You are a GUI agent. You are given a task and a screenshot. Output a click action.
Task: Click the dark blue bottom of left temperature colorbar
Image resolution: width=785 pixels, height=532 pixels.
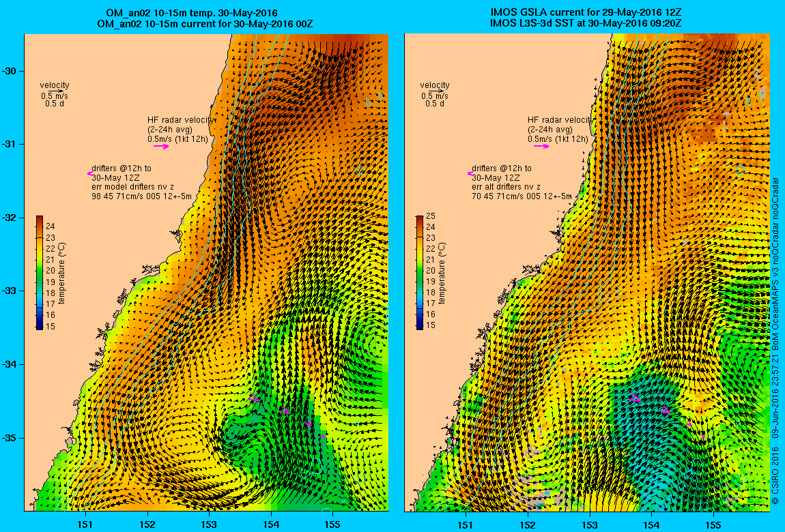[x=40, y=325]
